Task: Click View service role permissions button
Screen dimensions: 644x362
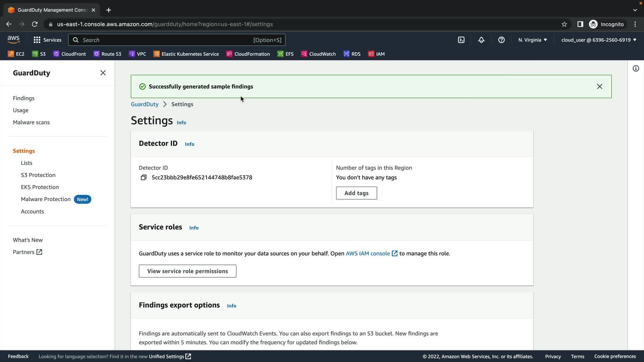Action: click(187, 271)
